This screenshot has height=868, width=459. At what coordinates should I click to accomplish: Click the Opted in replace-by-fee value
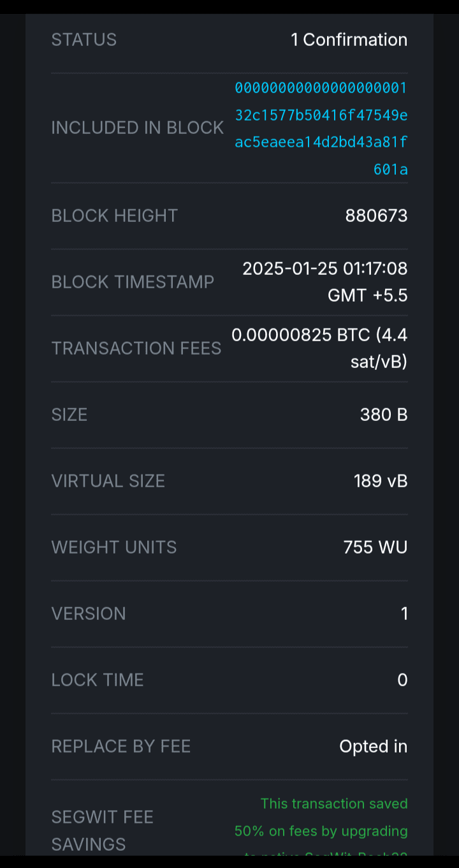pos(373,746)
